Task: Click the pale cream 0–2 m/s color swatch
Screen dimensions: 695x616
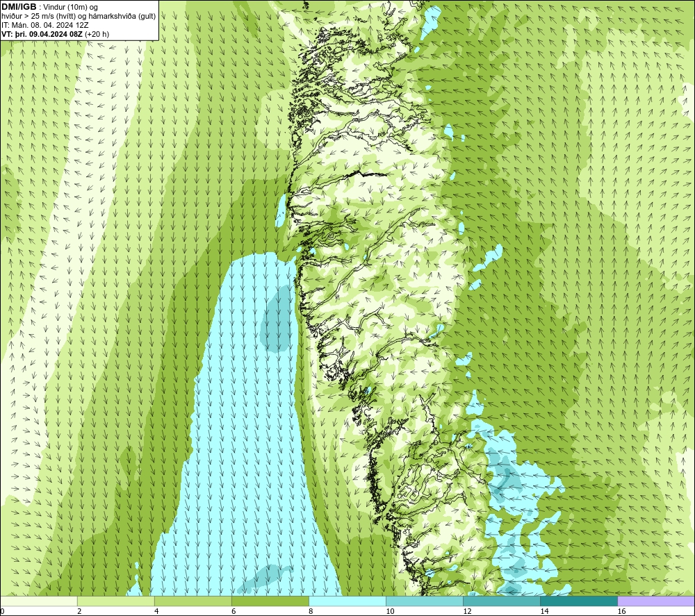Action: point(39,601)
